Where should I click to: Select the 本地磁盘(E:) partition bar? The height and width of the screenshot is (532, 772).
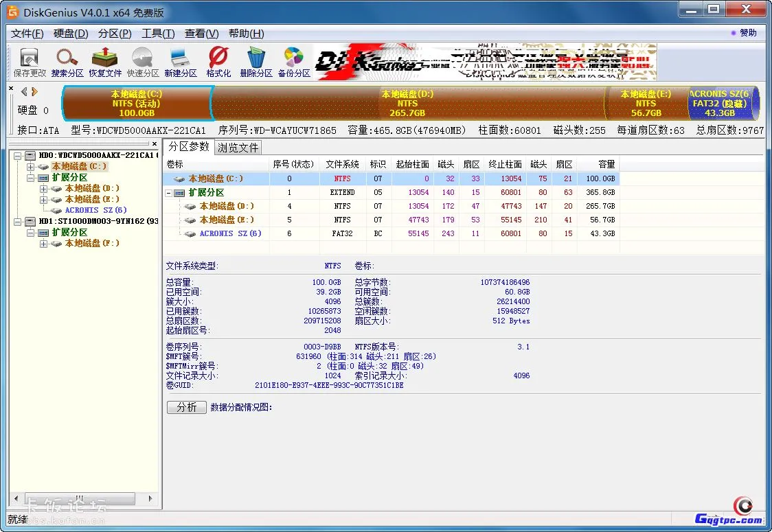(x=646, y=102)
